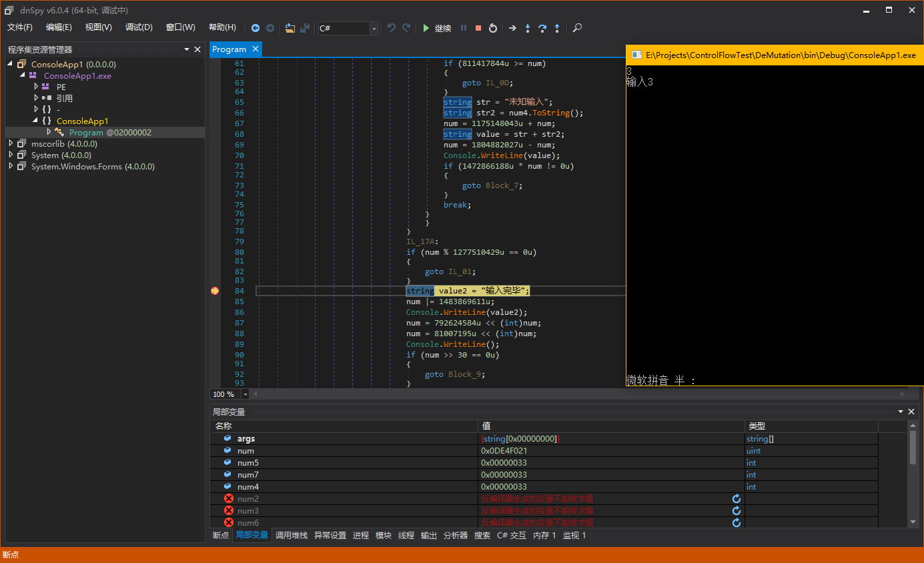Click the Open file folder icon
This screenshot has height=563, width=924.
pos(290,28)
